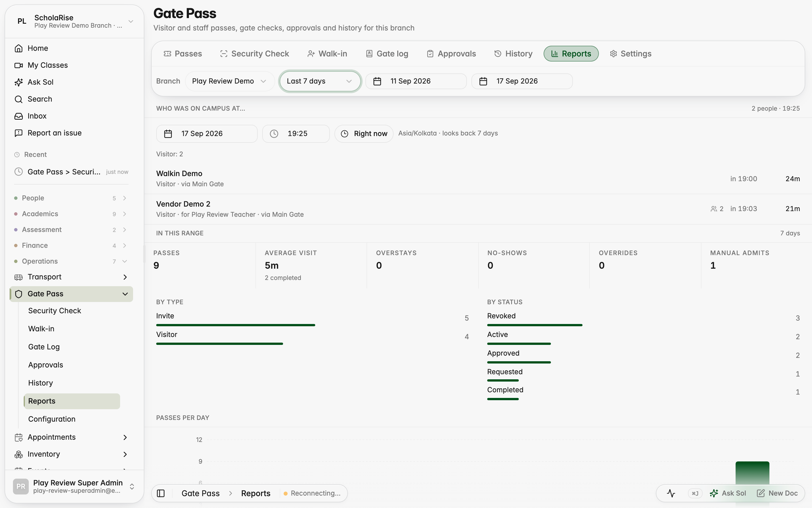Switch to the Security Check tab
This screenshot has height=508, width=812.
(255, 54)
